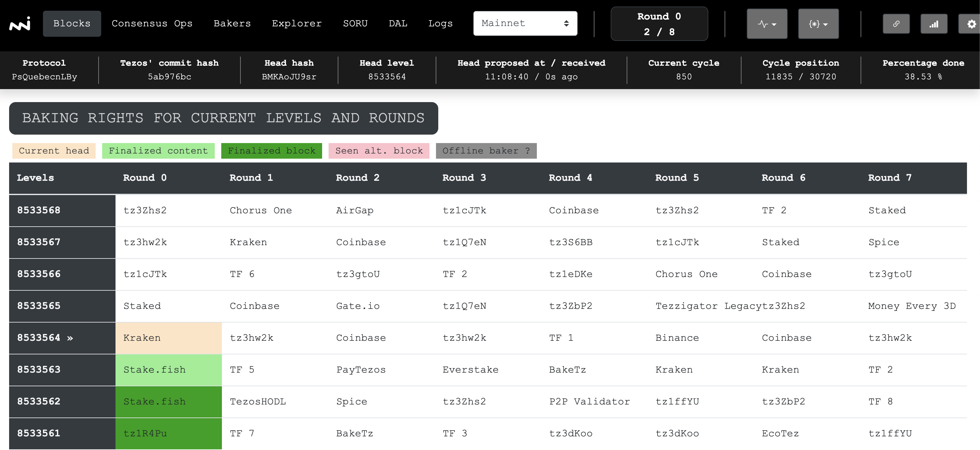Open the pulse activity icon dropdown
The image size is (980, 450).
[767, 24]
